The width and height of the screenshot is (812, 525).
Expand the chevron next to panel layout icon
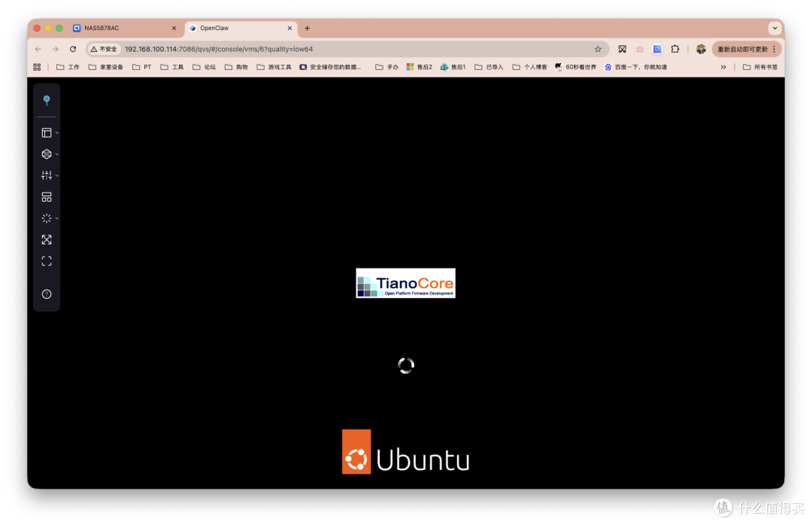coord(57,132)
